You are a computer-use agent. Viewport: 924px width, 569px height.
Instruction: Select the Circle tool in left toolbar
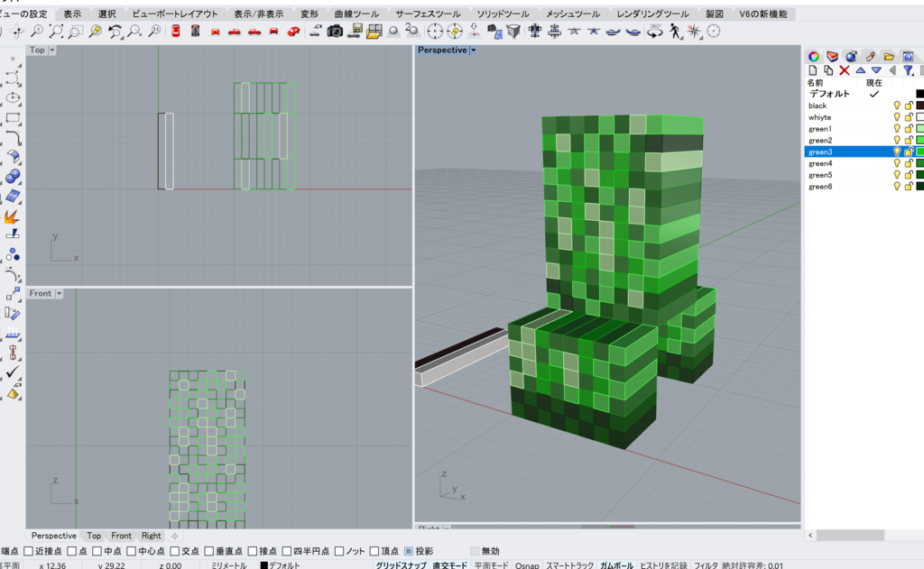[13, 97]
